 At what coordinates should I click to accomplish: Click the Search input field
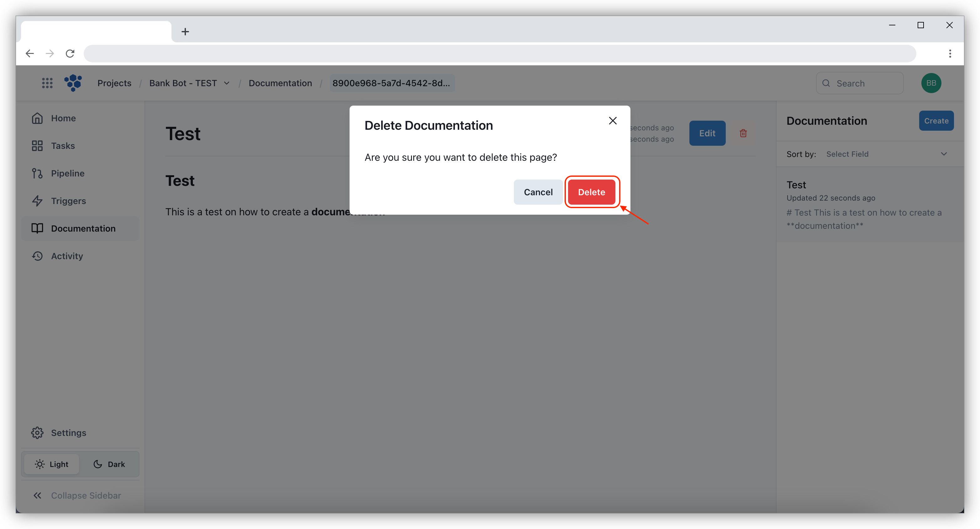(860, 83)
